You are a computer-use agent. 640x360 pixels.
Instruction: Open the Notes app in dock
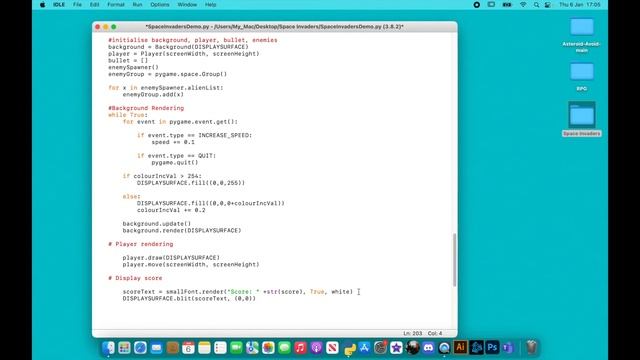(x=204, y=348)
